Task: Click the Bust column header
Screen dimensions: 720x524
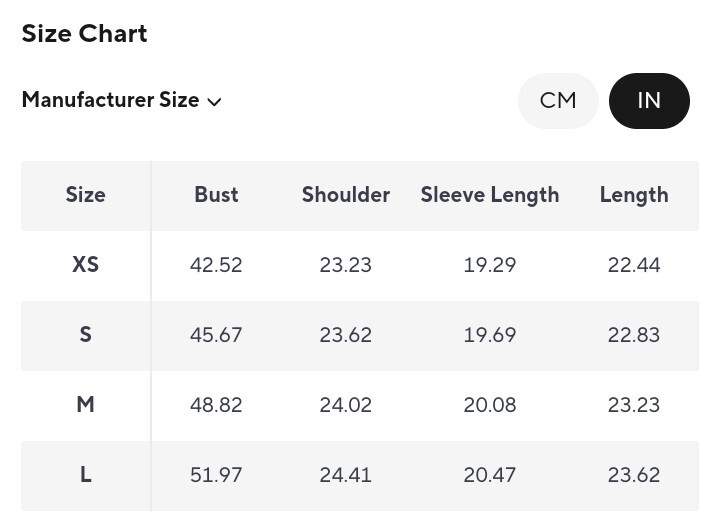Action: (216, 195)
